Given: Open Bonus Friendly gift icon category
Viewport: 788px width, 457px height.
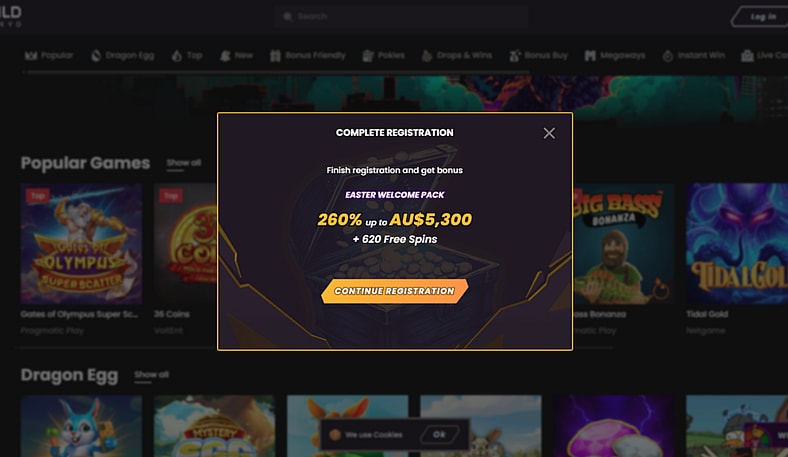Looking at the screenshot, I should pos(275,56).
